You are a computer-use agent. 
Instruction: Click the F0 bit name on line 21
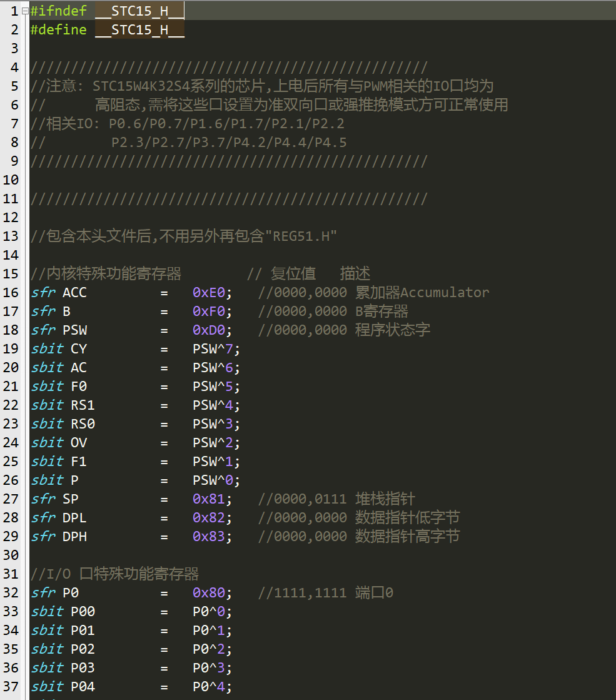point(79,386)
